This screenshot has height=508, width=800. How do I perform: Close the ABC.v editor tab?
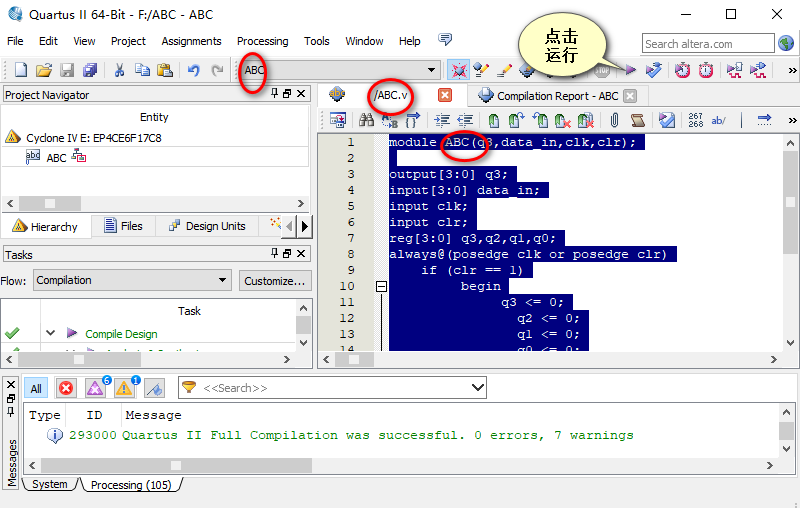pyautogui.click(x=444, y=95)
